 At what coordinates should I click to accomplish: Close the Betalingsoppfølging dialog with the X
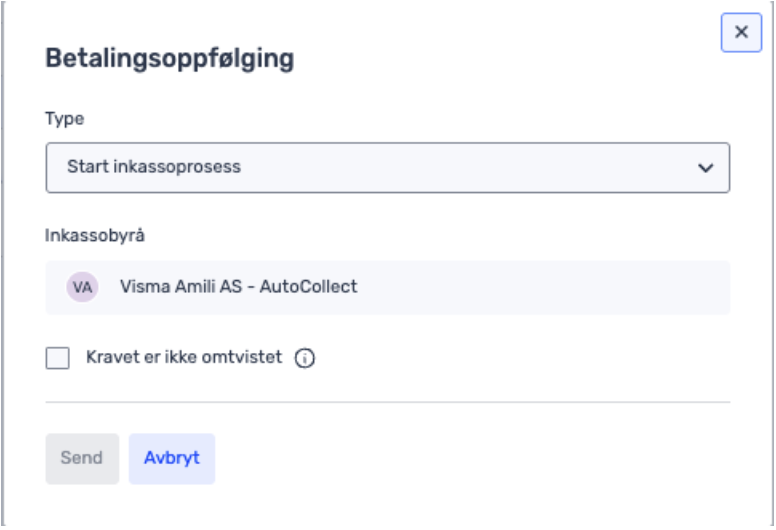click(x=741, y=32)
